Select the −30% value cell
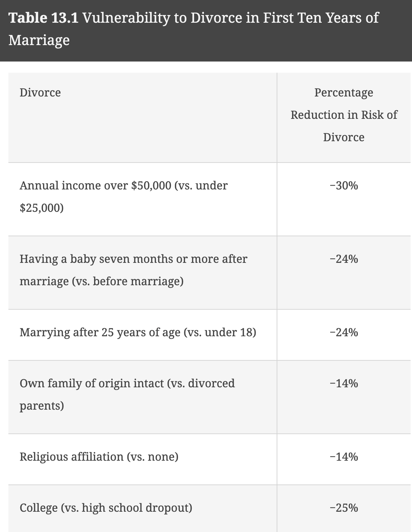Image resolution: width=412 pixels, height=532 pixels. coord(343,185)
